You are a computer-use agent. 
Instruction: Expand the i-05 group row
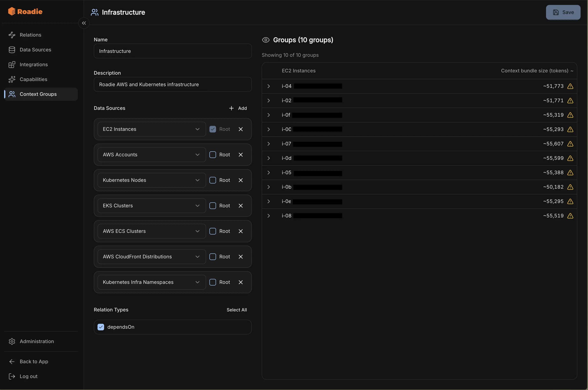click(269, 173)
